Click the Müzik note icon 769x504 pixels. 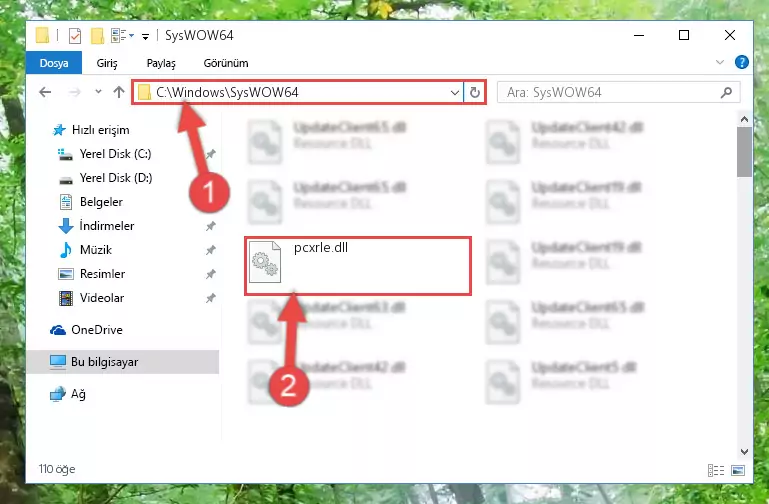[66, 250]
